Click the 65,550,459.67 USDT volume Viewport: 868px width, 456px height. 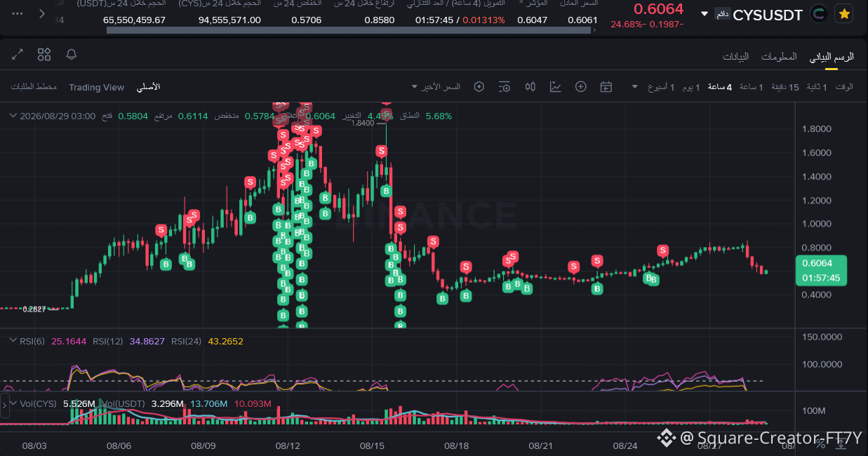(x=134, y=20)
